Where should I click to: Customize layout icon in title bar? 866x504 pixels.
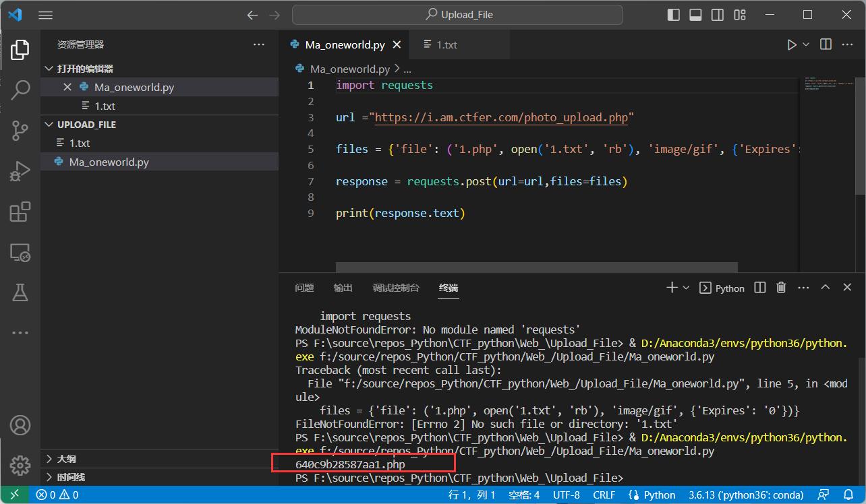pyautogui.click(x=740, y=15)
